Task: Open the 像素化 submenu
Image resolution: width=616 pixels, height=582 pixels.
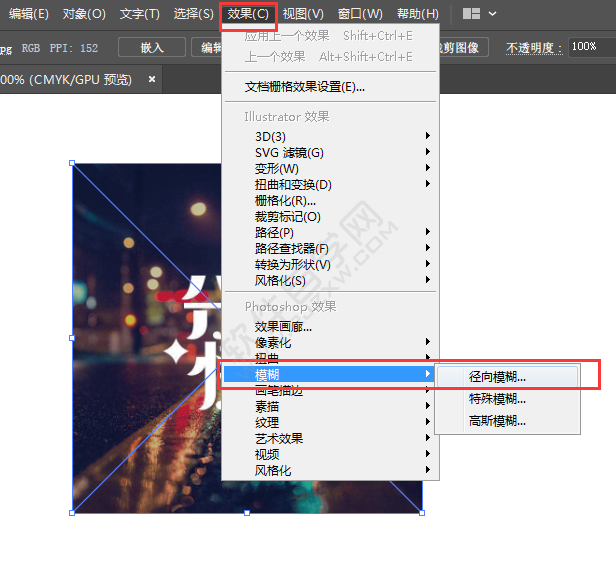Action: click(330, 343)
